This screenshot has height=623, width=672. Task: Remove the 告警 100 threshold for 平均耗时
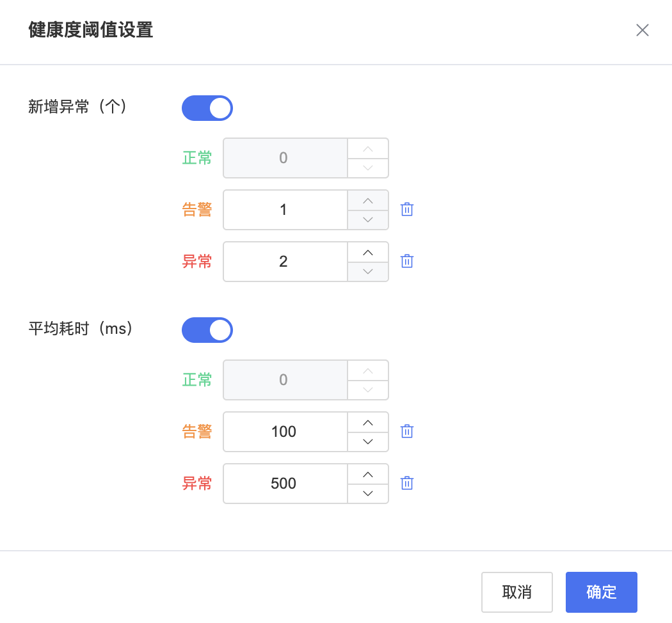[406, 431]
